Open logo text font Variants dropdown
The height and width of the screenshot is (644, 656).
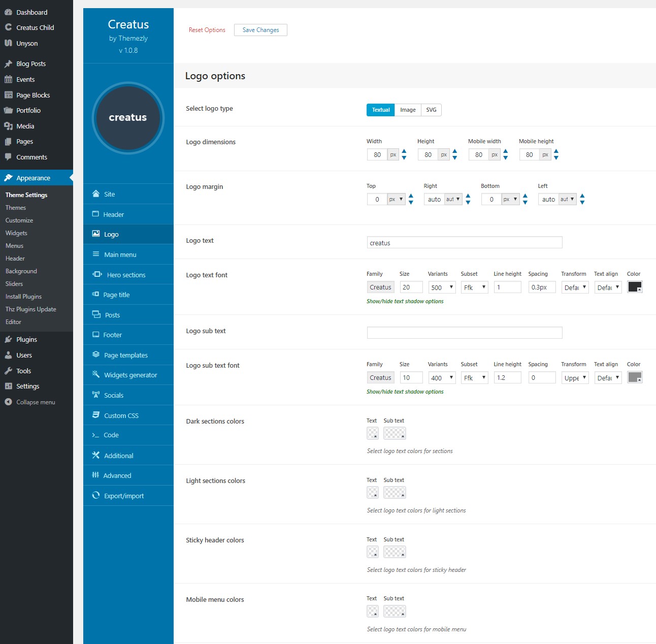(x=442, y=287)
